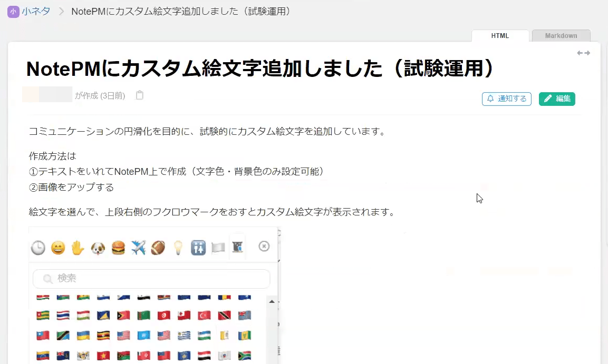Select the dog face emoji category
The image size is (608, 364).
(98, 248)
